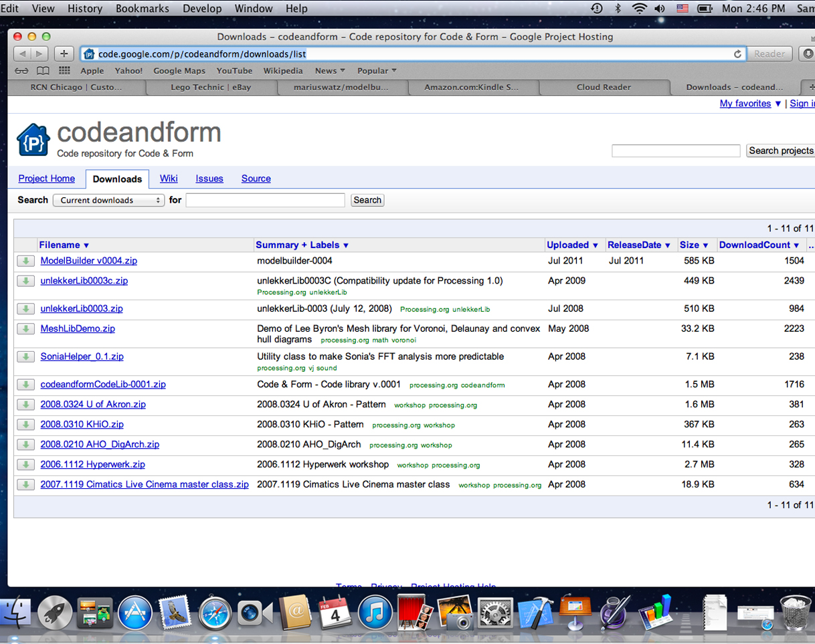Open the Develop menu
Viewport: 815px width, 644px height.
(x=202, y=9)
